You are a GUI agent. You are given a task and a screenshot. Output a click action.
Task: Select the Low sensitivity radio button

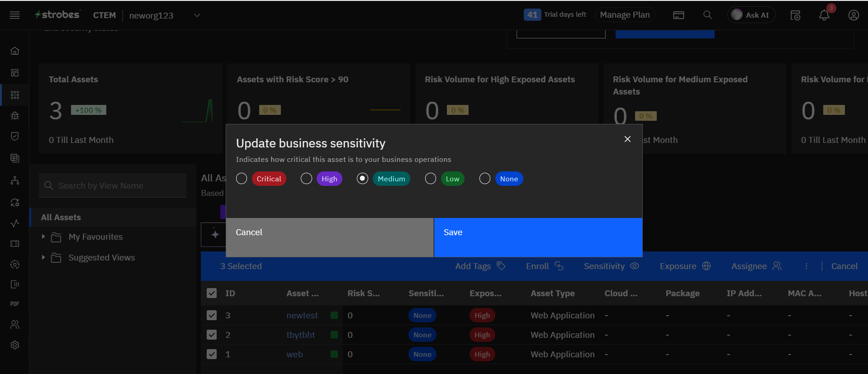431,179
